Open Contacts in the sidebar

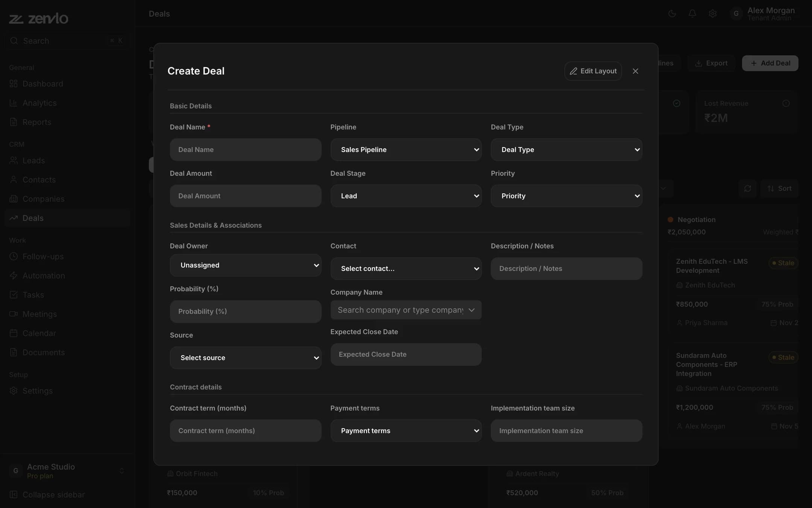[68, 180]
